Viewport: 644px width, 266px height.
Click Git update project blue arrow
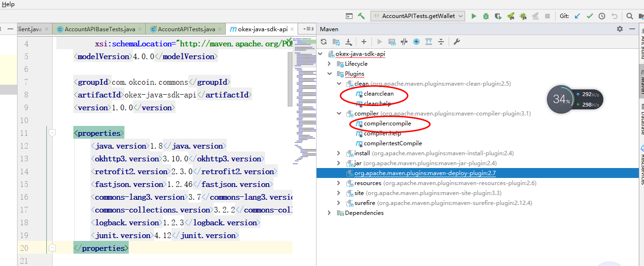coord(577,16)
